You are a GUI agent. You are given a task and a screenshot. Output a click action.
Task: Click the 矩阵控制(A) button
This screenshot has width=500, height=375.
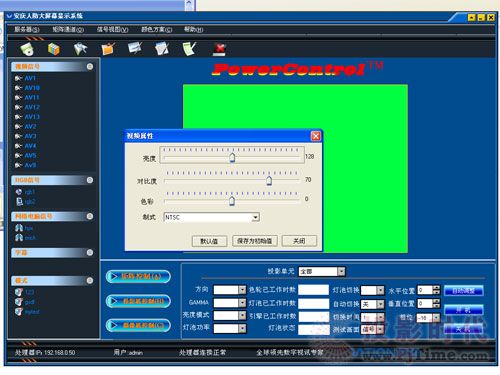tap(138, 276)
